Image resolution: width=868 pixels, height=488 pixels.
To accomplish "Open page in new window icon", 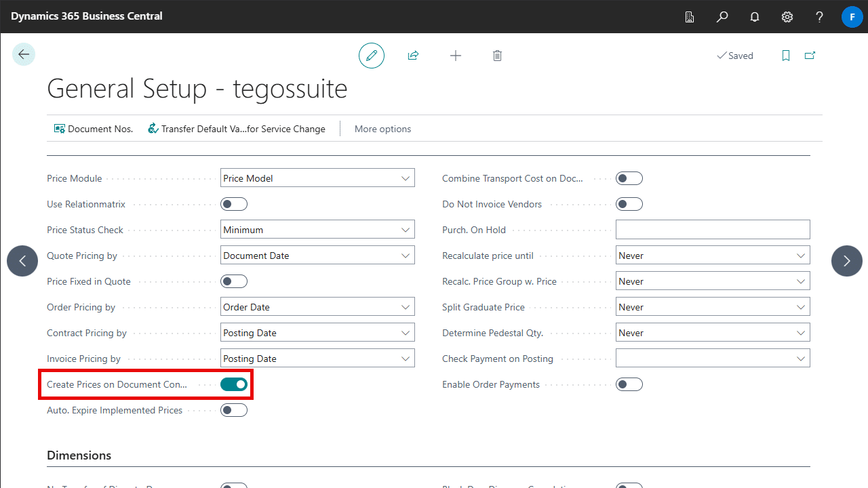I will (810, 56).
